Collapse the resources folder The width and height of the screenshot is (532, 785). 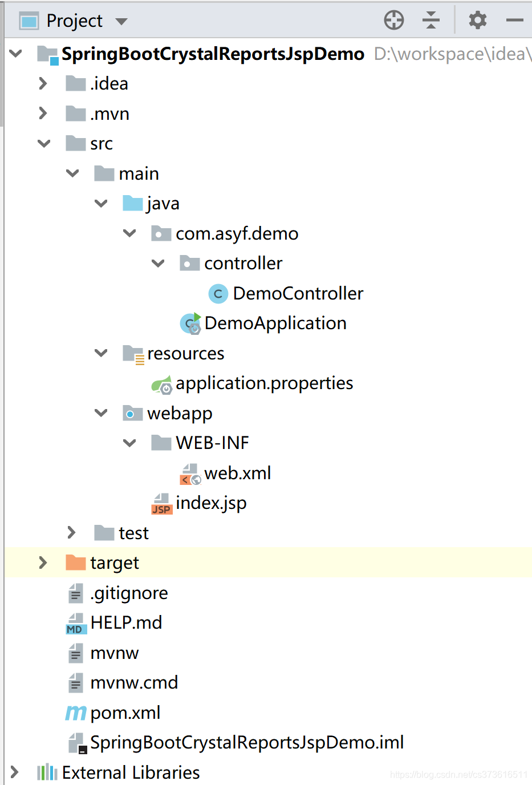(101, 353)
